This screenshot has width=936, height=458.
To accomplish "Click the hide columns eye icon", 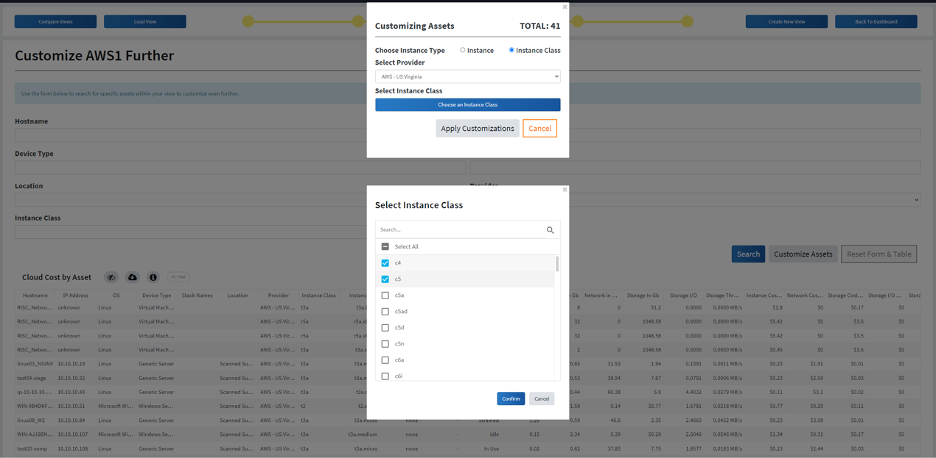I will (x=112, y=277).
